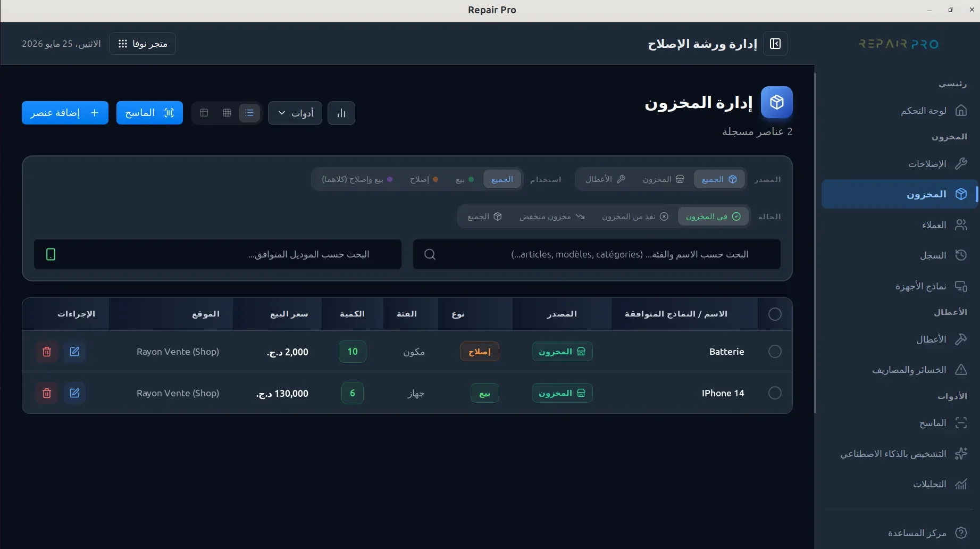Click quantity 6 badge
This screenshot has height=549, width=980.
(x=353, y=393)
